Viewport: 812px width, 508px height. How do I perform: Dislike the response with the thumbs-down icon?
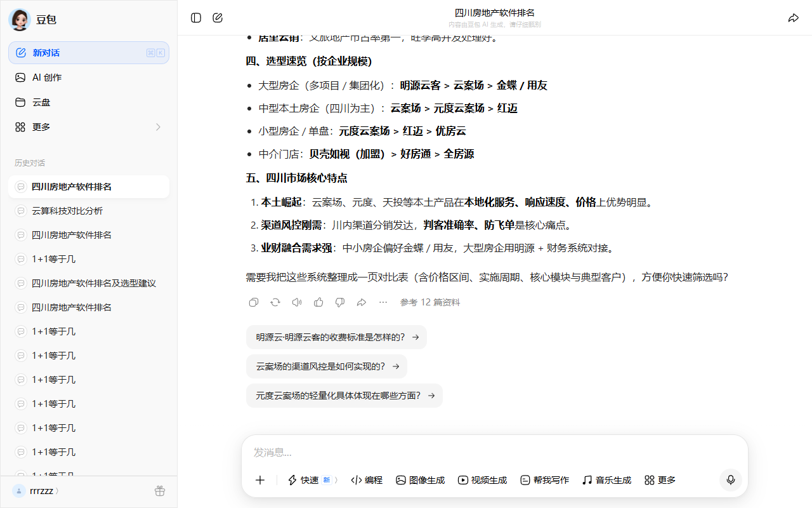(340, 302)
